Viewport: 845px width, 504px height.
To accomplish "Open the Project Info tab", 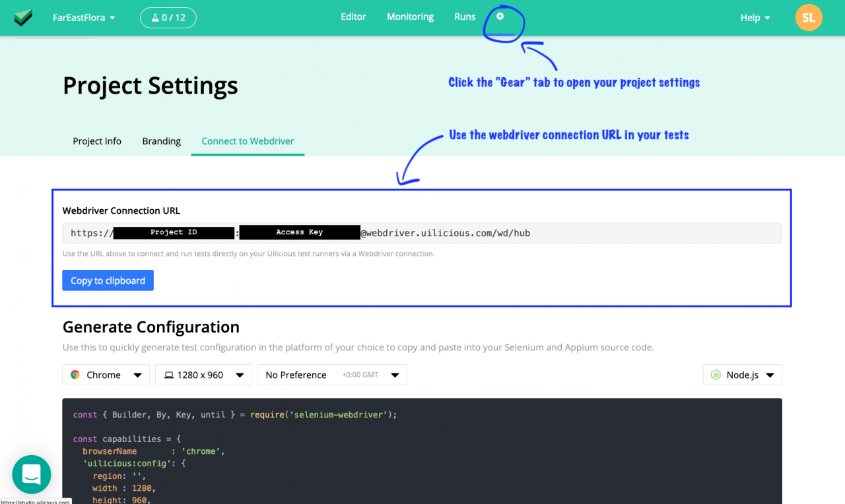I will coord(97,141).
